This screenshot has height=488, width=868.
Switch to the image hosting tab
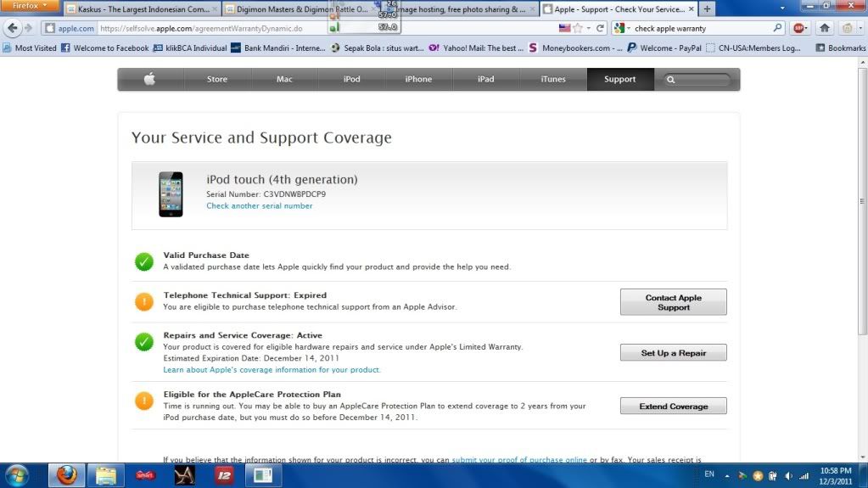[x=461, y=8]
